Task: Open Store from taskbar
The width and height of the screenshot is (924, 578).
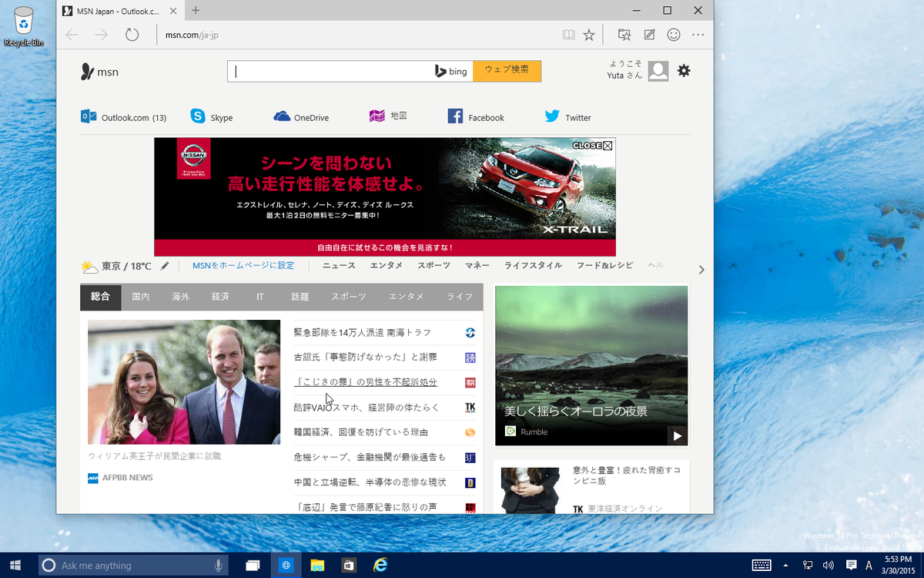Action: click(348, 566)
